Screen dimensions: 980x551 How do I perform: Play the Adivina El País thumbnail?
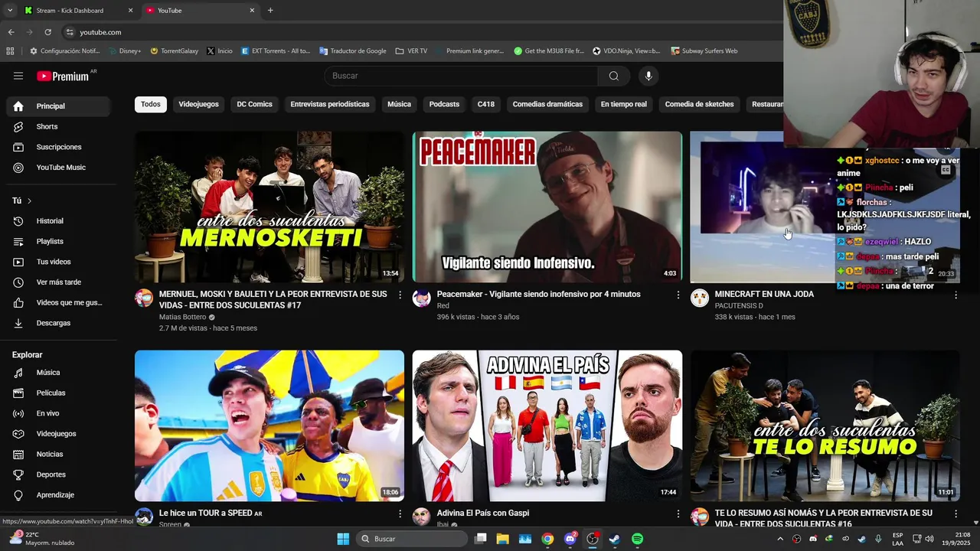(547, 426)
